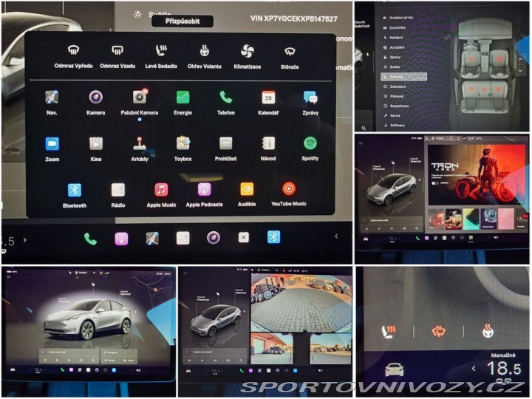This screenshot has height=399, width=532.
Task: Open Apple Podcasts in the app grid
Action: tap(204, 189)
